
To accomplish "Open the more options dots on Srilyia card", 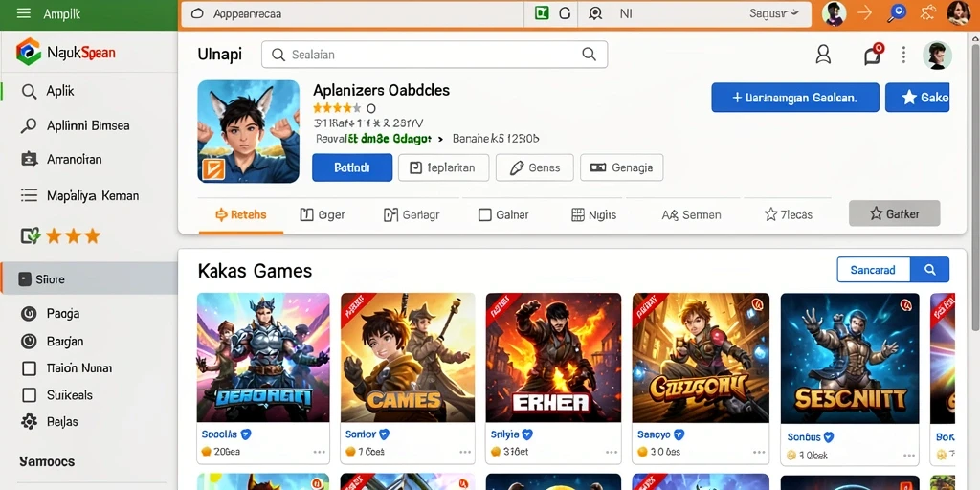I will (x=612, y=452).
